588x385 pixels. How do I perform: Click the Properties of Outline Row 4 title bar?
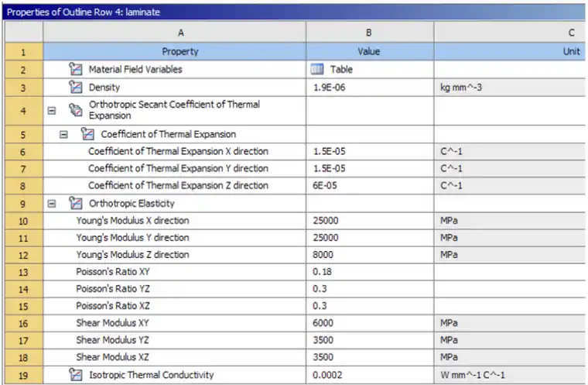tap(294, 12)
